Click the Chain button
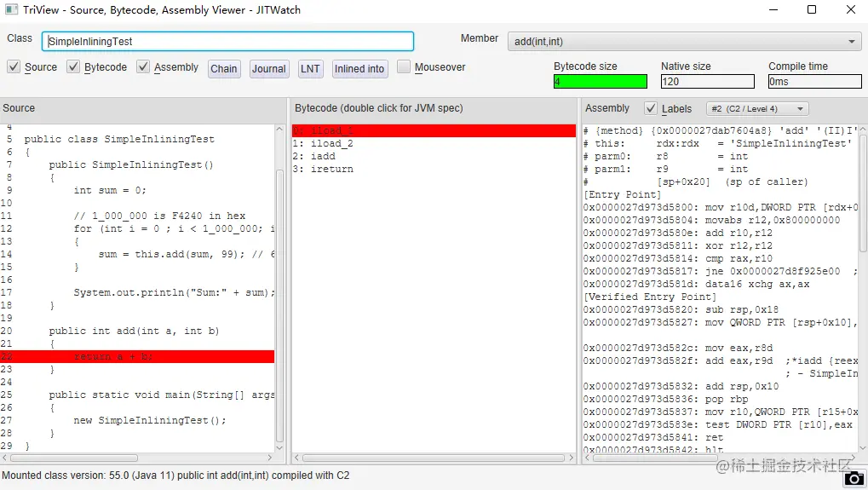The image size is (868, 490). coord(224,69)
